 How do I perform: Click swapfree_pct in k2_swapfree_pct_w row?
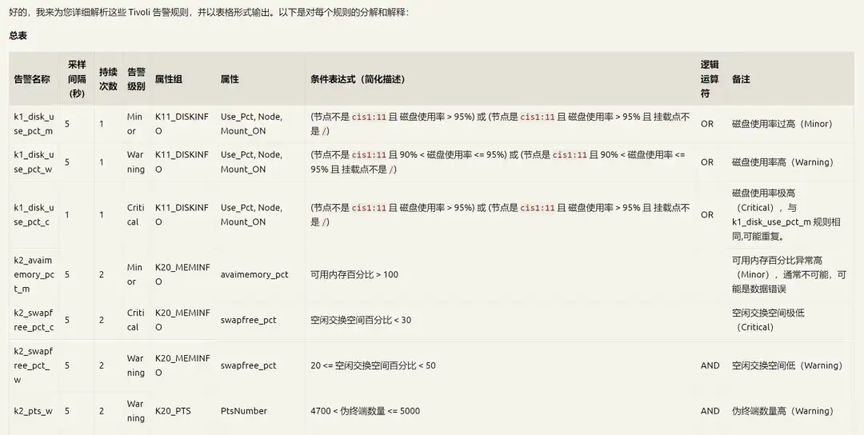[x=249, y=366]
